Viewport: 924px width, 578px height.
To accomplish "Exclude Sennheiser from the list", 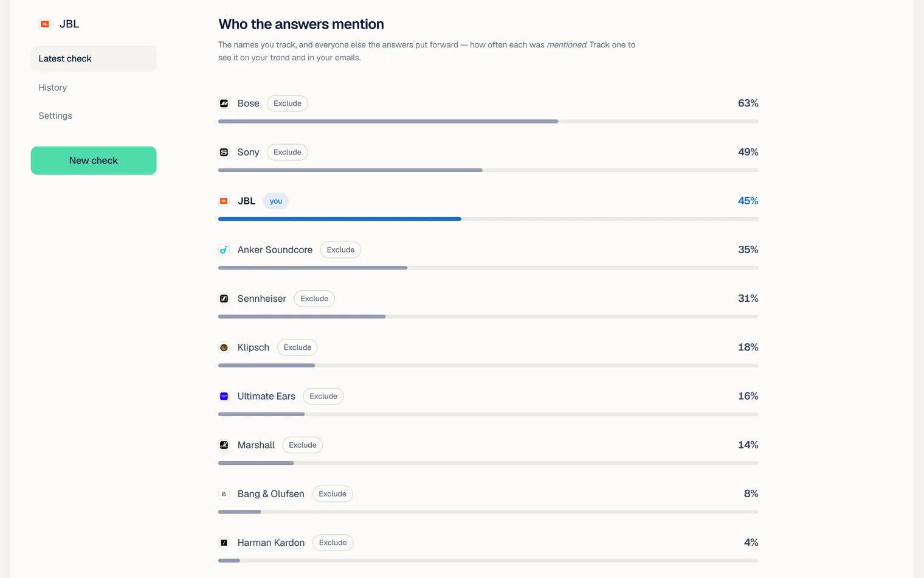I will (x=314, y=299).
